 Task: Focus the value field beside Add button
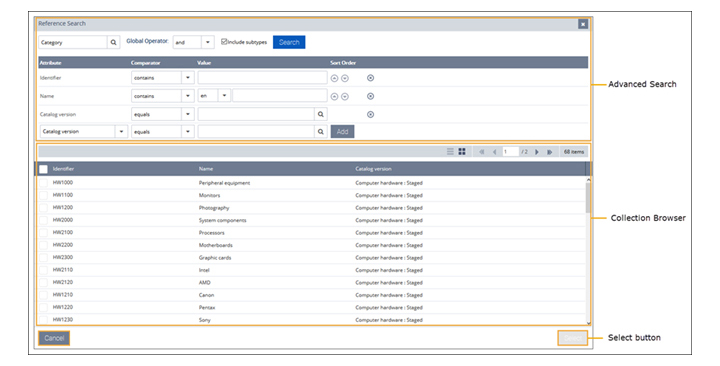tap(256, 132)
